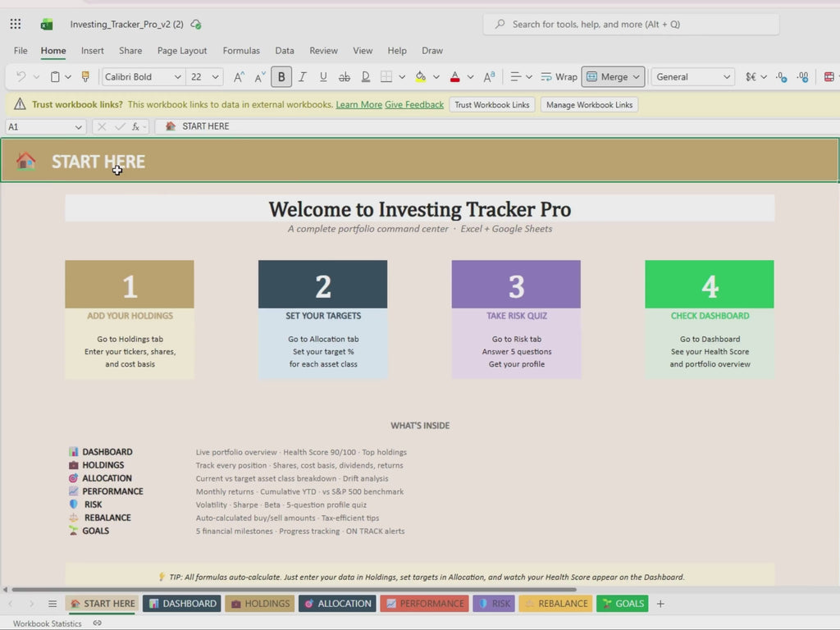This screenshot has width=840, height=630.
Task: Toggle strikethrough formatting
Action: (345, 76)
